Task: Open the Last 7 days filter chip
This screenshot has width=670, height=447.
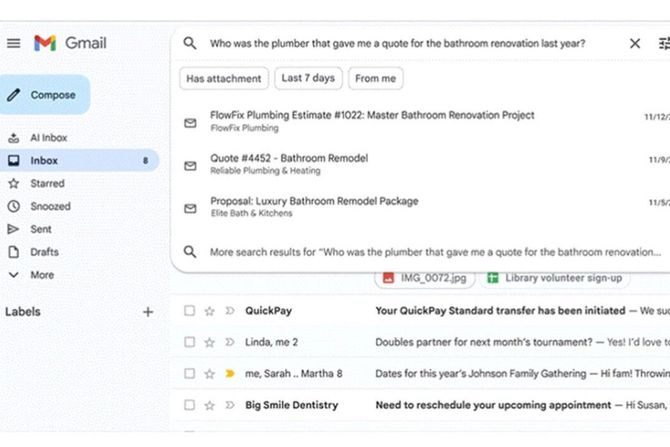Action: [x=308, y=78]
